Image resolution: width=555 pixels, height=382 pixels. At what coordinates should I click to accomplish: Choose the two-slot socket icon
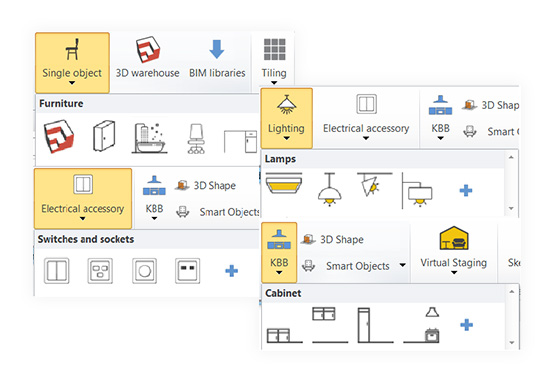click(188, 271)
